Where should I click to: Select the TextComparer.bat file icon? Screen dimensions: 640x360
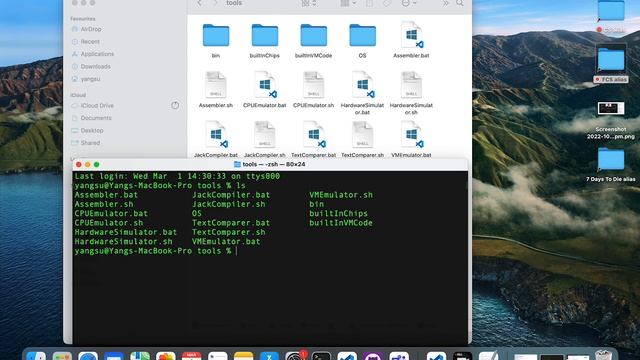point(313,134)
